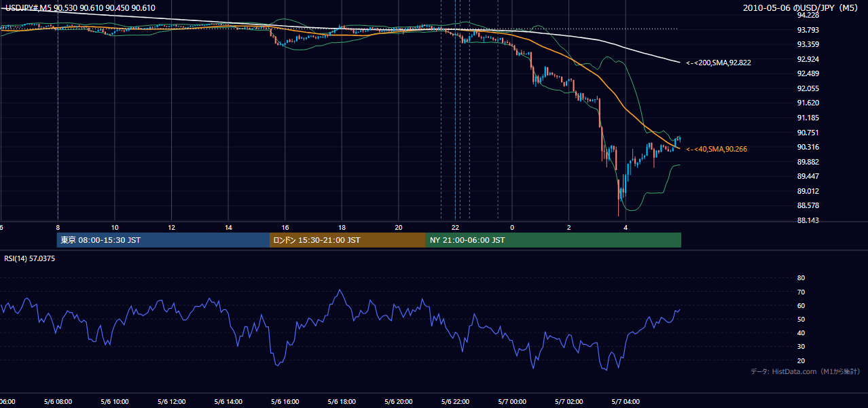Screen dimensions: 868x408
Task: Click the 5/6 14:00 date label
Action: coord(228,401)
